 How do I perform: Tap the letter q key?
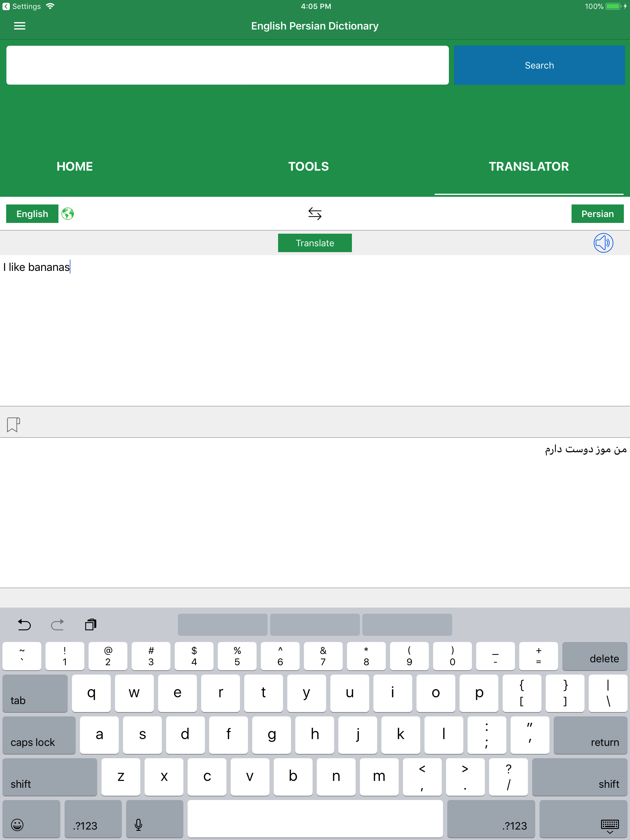pos(91,693)
